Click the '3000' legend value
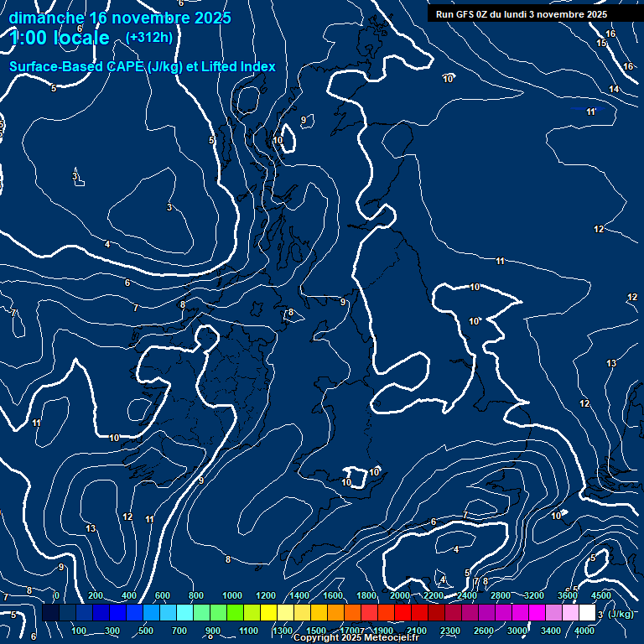Screen dimensions: 644x644 point(517,631)
